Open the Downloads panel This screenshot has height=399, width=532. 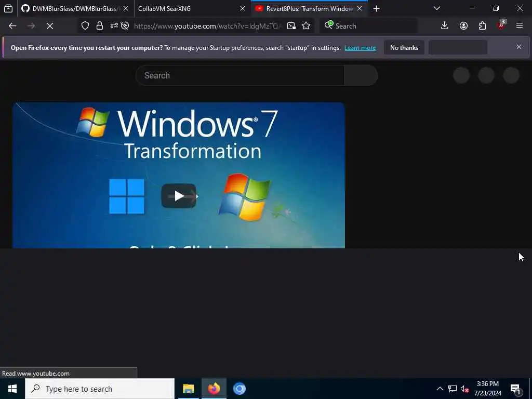click(x=445, y=26)
